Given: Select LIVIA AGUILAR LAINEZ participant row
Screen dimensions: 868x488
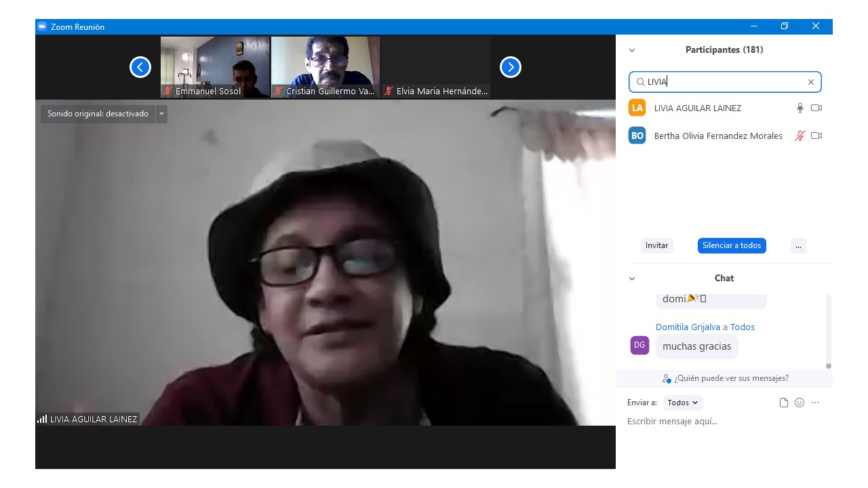Looking at the screenshot, I should click(x=724, y=108).
